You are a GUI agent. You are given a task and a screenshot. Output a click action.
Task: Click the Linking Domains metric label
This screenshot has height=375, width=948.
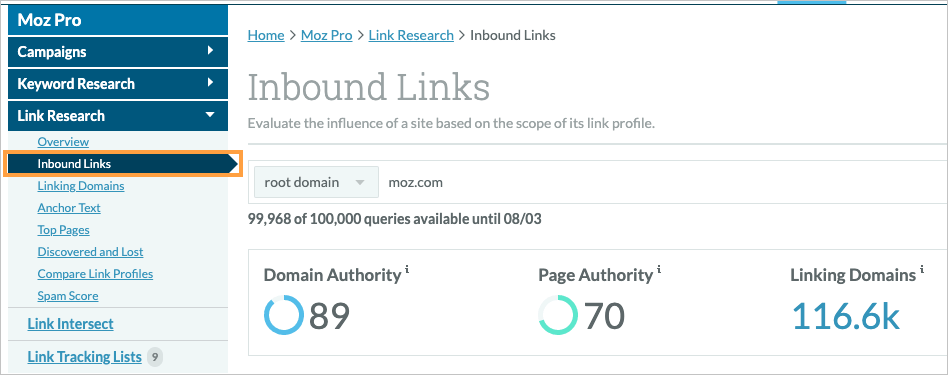click(853, 275)
